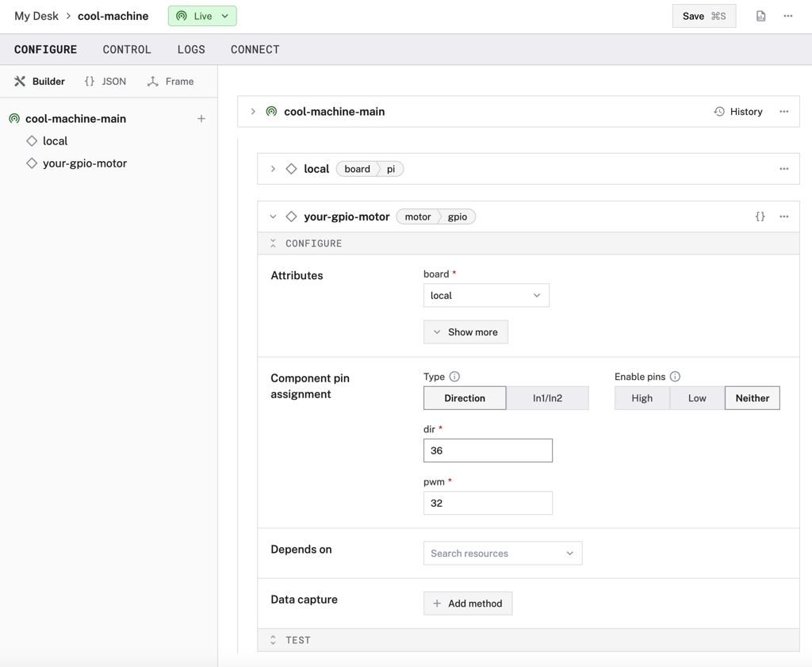The image size is (812, 667).
Task: Click the info icon next to Enable pins
Action: point(675,377)
